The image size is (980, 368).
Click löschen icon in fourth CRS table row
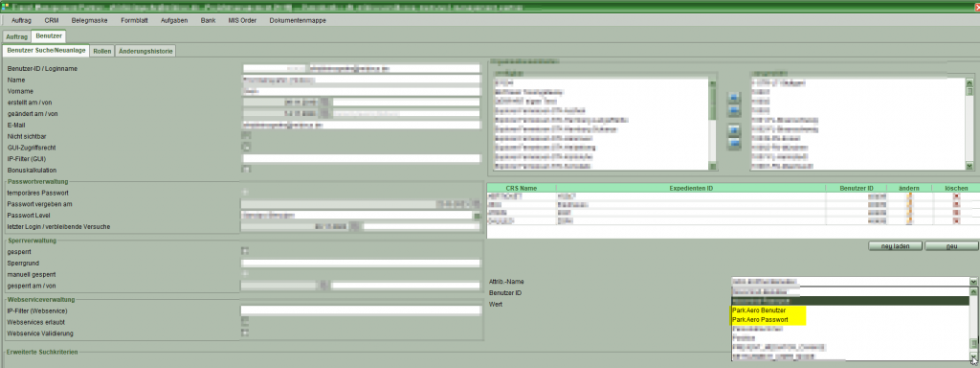click(956, 221)
